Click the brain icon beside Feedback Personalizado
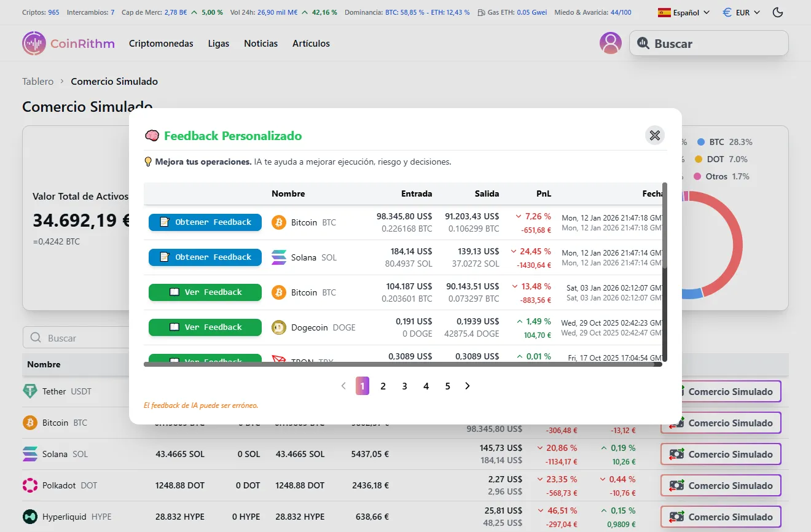The image size is (811, 532). [x=151, y=135]
